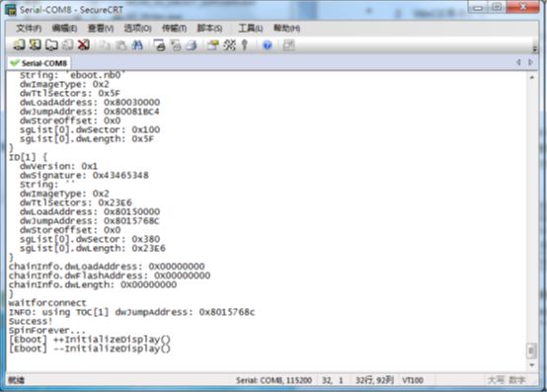
Task: Click the "SpinForever..." line
Action: pyautogui.click(x=46, y=330)
